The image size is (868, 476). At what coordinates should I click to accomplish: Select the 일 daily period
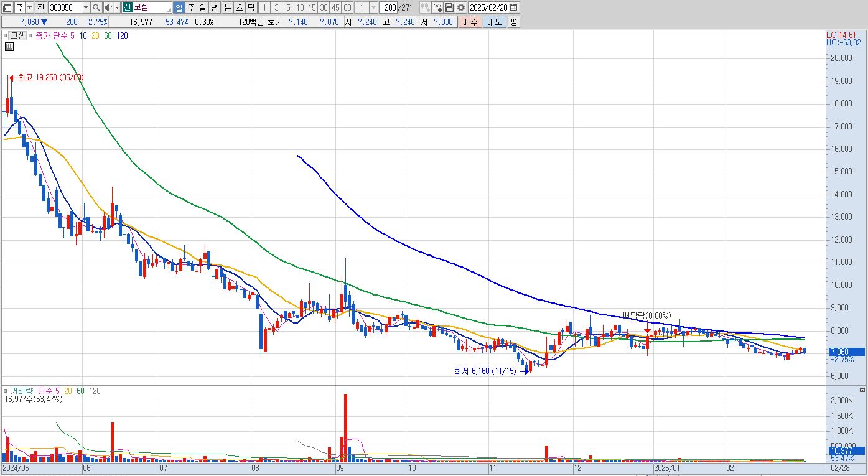179,7
